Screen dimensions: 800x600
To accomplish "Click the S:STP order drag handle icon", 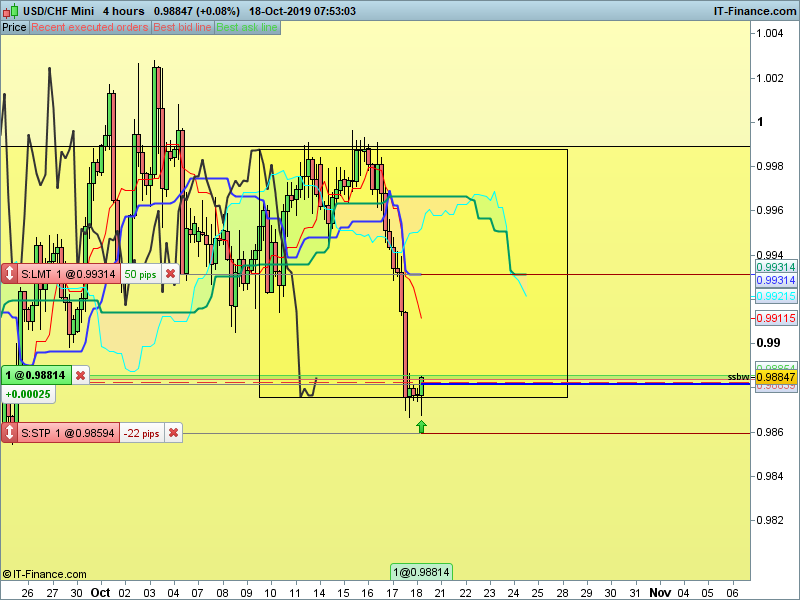I will pyautogui.click(x=9, y=433).
